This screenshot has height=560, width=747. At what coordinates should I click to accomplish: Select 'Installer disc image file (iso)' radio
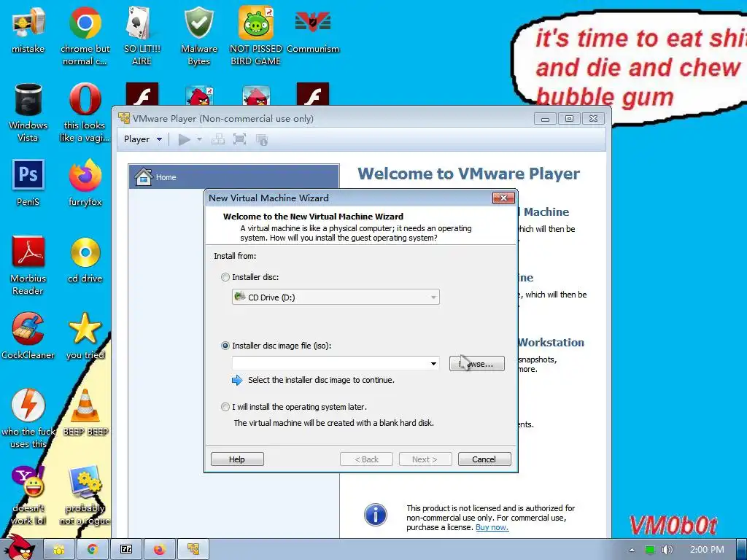pos(225,346)
